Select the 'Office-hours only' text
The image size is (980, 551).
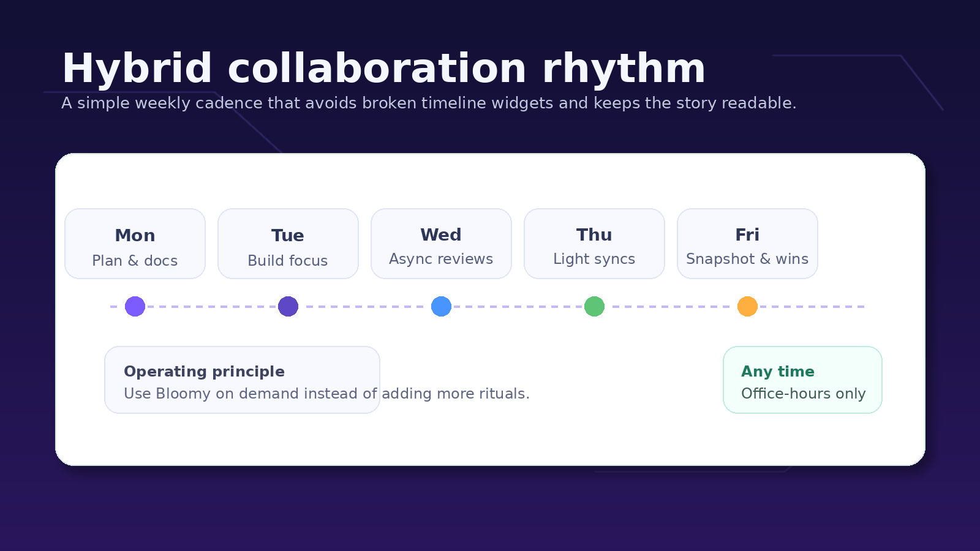point(803,394)
